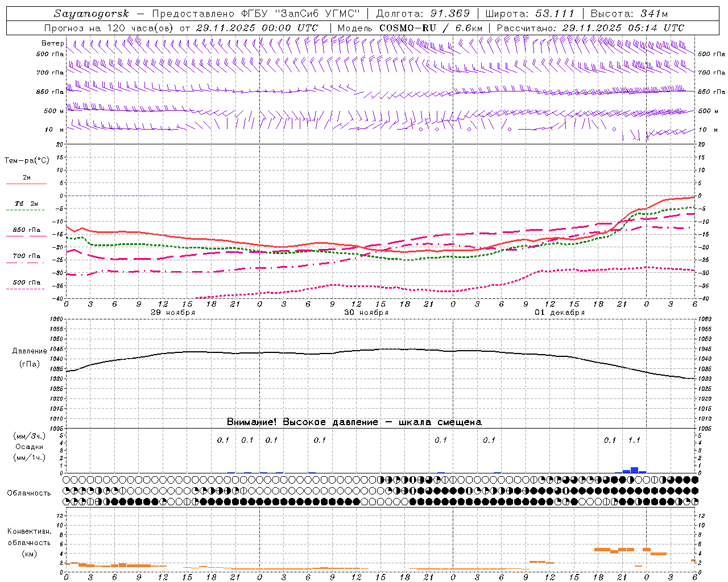728x582 pixels.
Task: Click the line sample under '2м' legend entry
Action: (26, 184)
